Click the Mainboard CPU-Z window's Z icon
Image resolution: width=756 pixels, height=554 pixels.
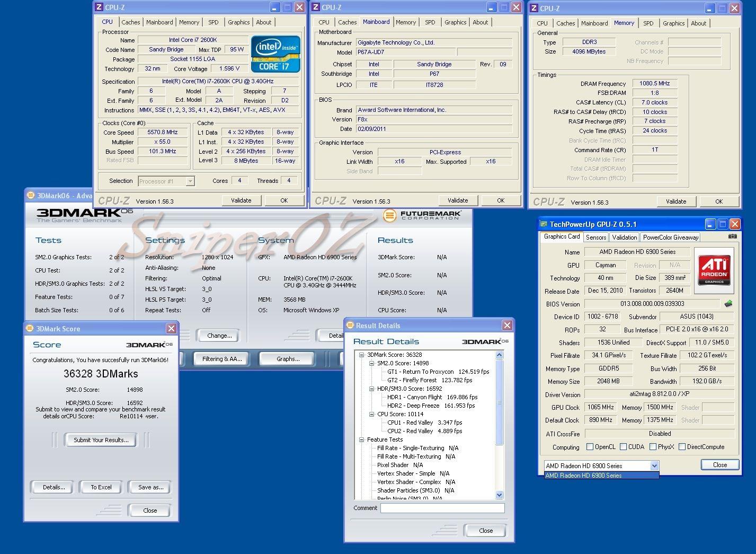[x=316, y=7]
